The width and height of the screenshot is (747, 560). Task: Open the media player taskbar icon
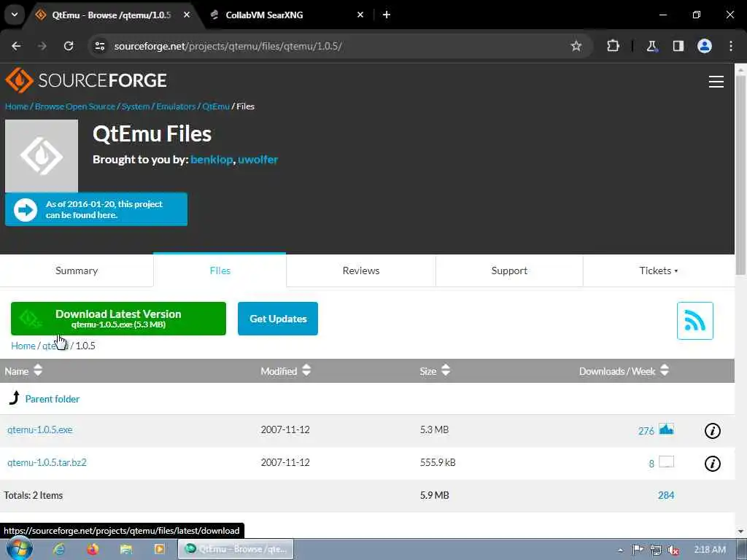[159, 549]
